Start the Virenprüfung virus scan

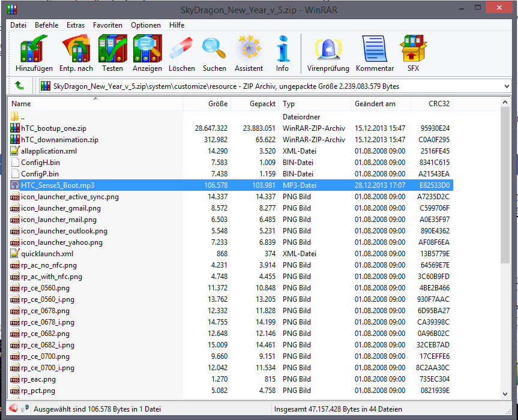328,53
